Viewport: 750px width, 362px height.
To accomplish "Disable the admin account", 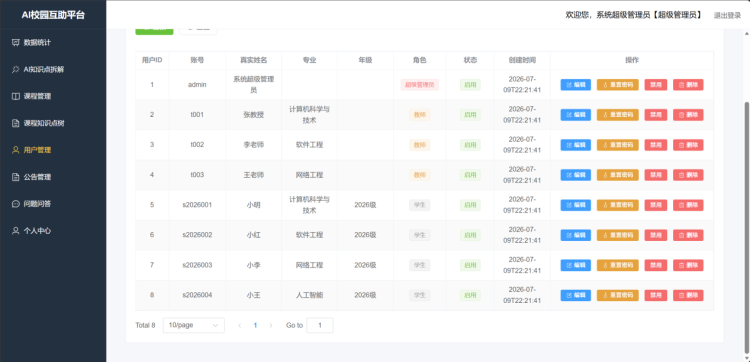I will pos(656,85).
